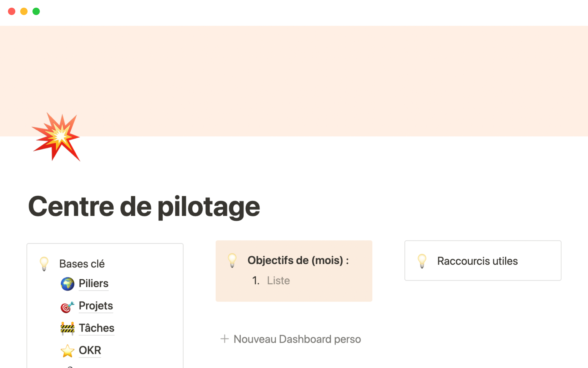The width and height of the screenshot is (588, 368).
Task: Click the lightbulb icon in Objectifs callout
Action: [x=232, y=260]
